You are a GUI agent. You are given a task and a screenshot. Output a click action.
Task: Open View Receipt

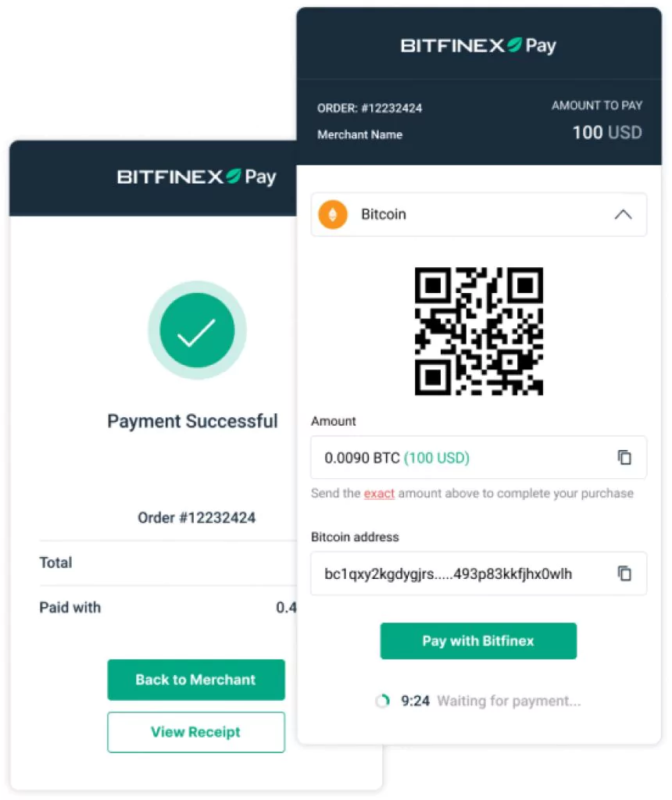coord(196,732)
